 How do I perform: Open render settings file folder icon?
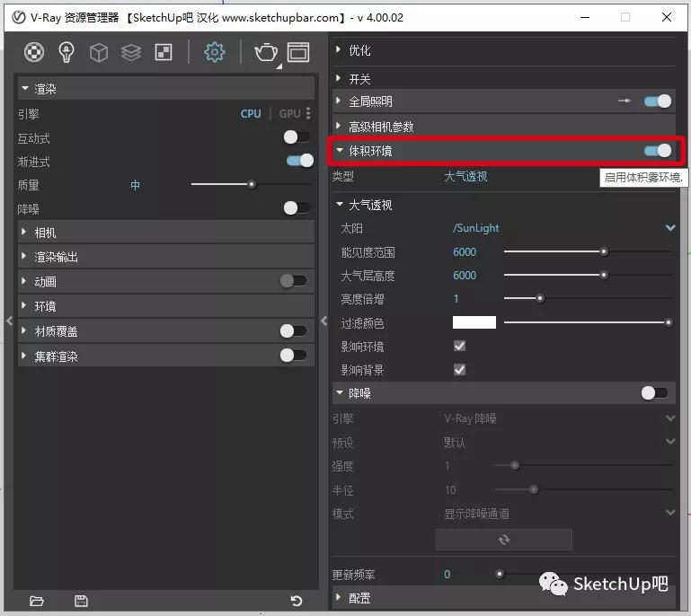37,601
